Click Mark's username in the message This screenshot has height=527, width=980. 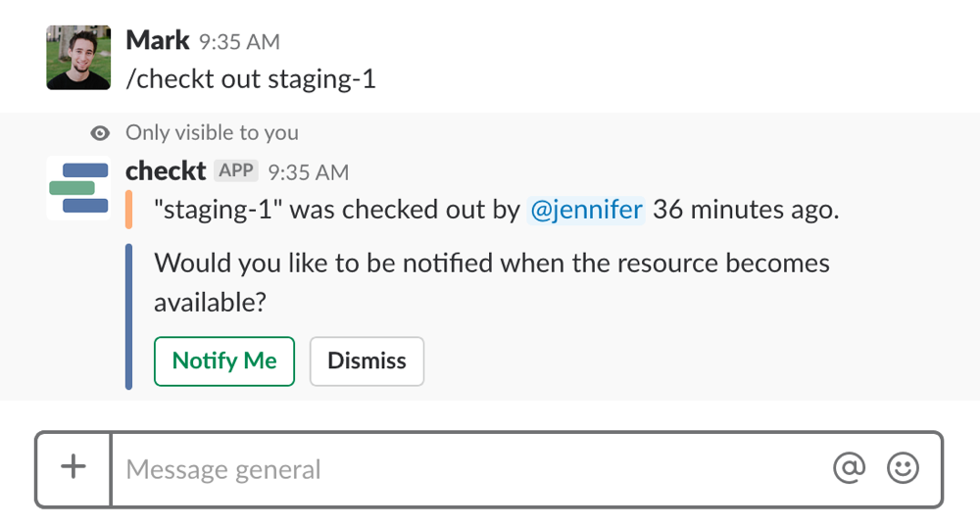click(158, 41)
